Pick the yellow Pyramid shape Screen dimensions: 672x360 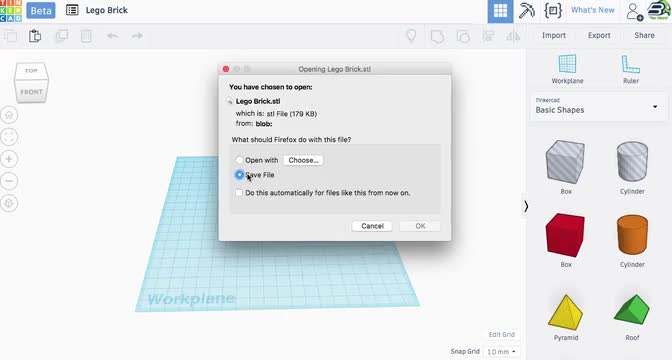pyautogui.click(x=566, y=313)
